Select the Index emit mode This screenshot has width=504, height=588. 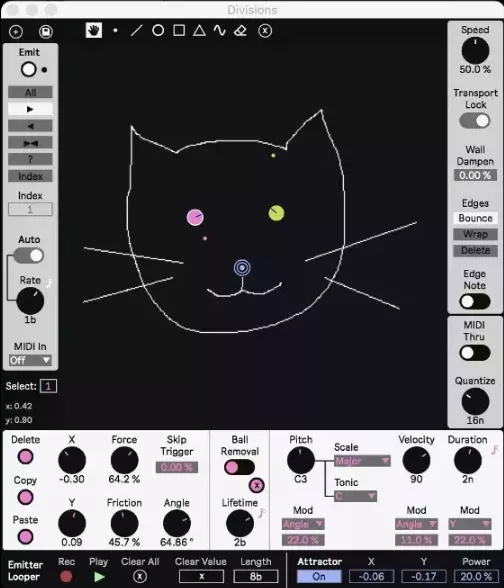click(x=30, y=176)
